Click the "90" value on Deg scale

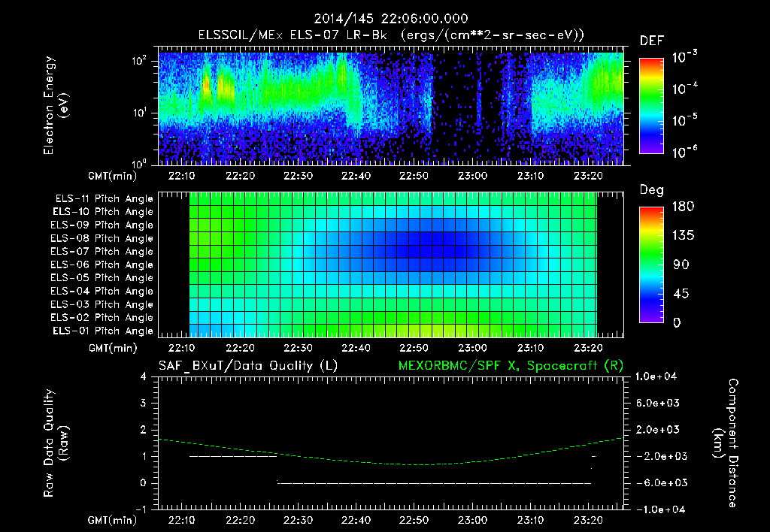681,265
